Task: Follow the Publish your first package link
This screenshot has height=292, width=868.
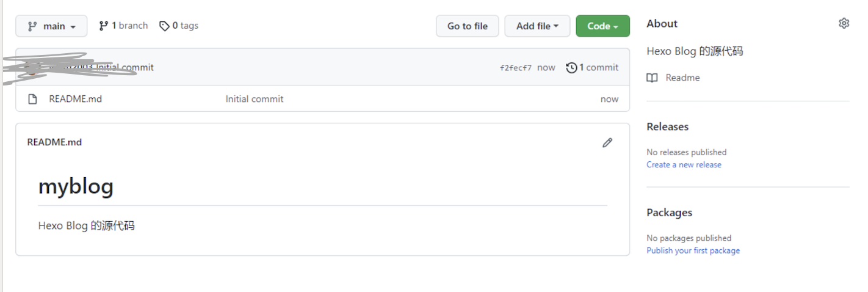Action: 693,250
